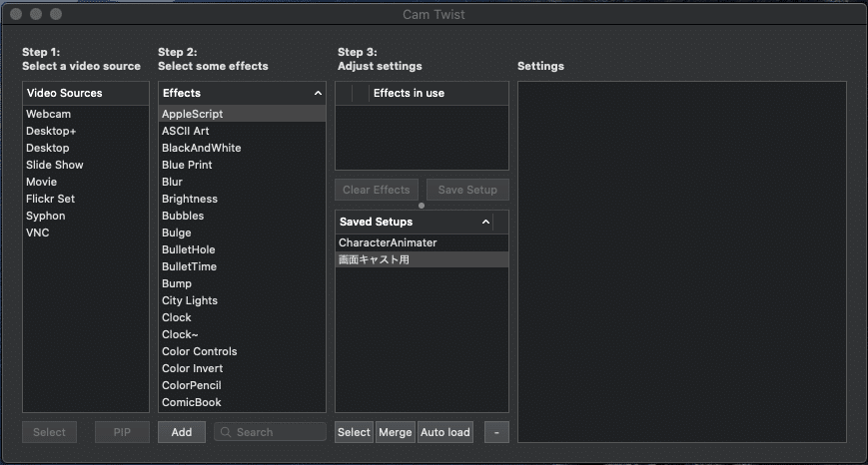Toggle Saved Setups header sort chevron
The image size is (868, 465).
point(485,222)
